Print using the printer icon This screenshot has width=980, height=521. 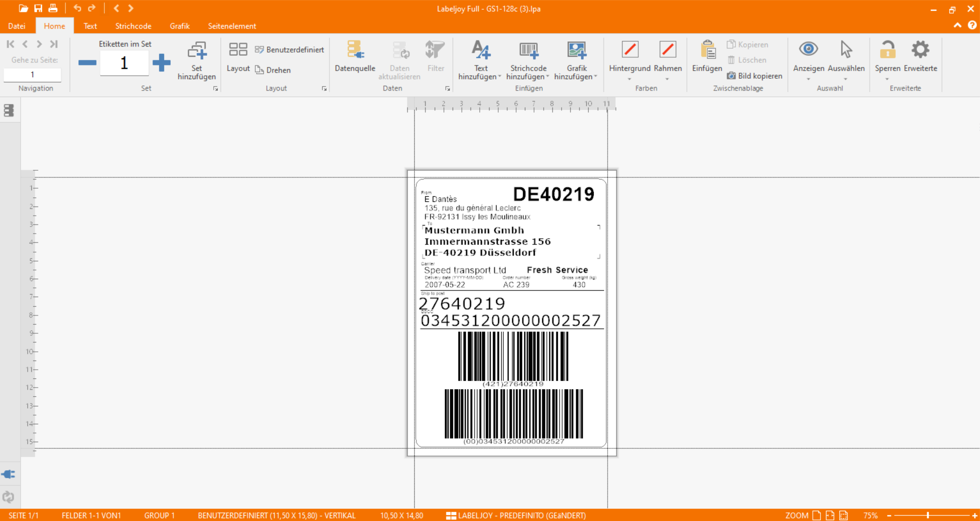point(53,8)
